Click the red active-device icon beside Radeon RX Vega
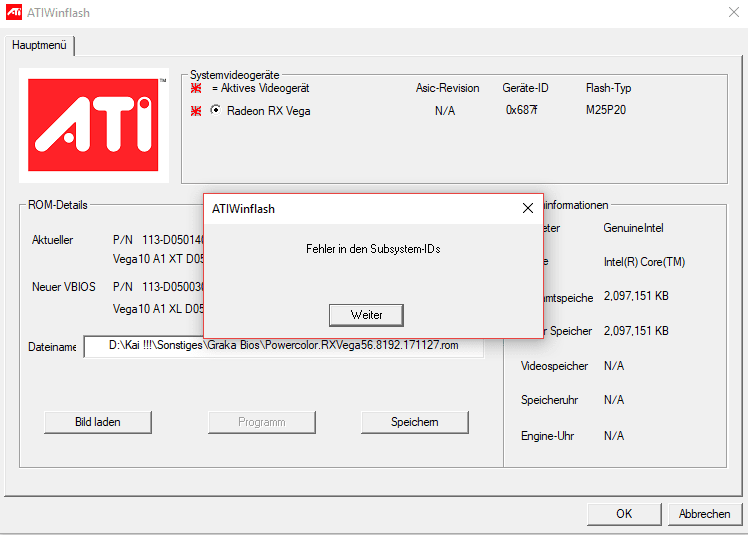Image resolution: width=748 pixels, height=535 pixels. pos(196,111)
